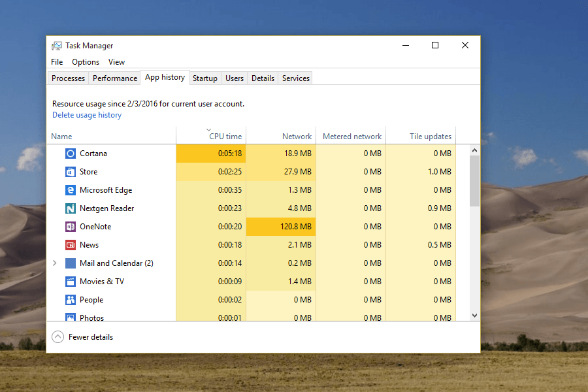The width and height of the screenshot is (588, 392).
Task: Sort by the Name column header
Action: [x=111, y=136]
